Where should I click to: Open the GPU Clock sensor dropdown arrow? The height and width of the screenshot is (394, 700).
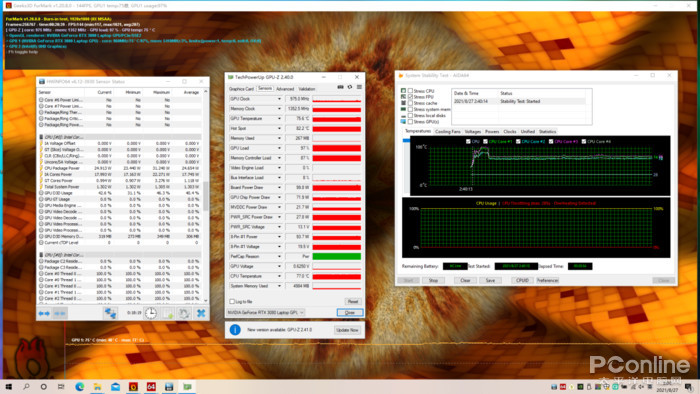point(279,99)
